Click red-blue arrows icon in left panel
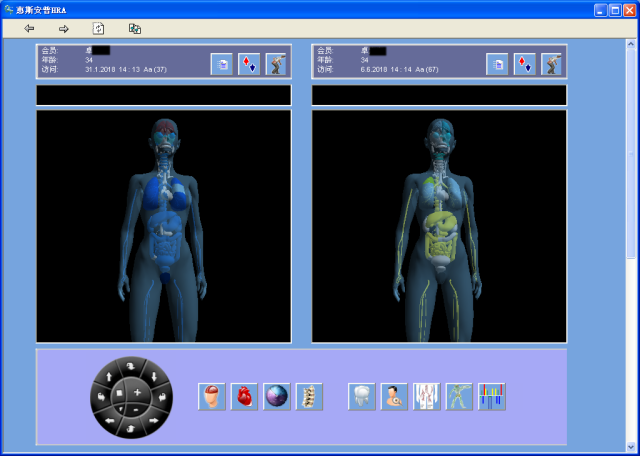 (249, 64)
